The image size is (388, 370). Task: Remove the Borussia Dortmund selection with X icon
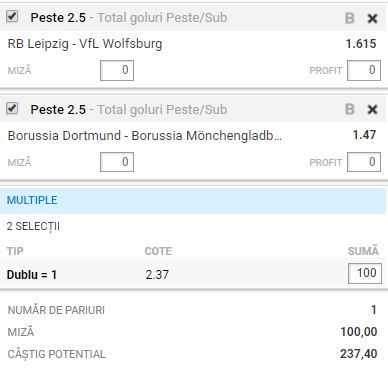372,109
